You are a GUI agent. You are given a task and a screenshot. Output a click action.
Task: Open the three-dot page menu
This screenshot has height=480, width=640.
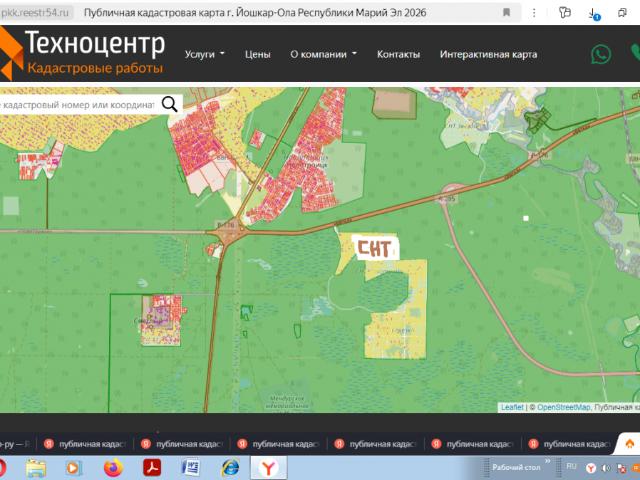534,13
